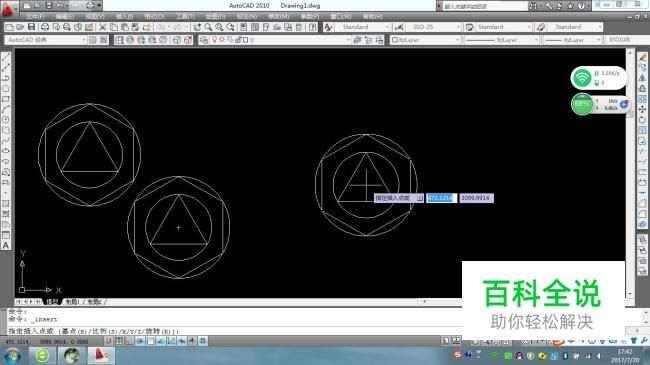Select the Rectangle draw tool

click(x=6, y=99)
